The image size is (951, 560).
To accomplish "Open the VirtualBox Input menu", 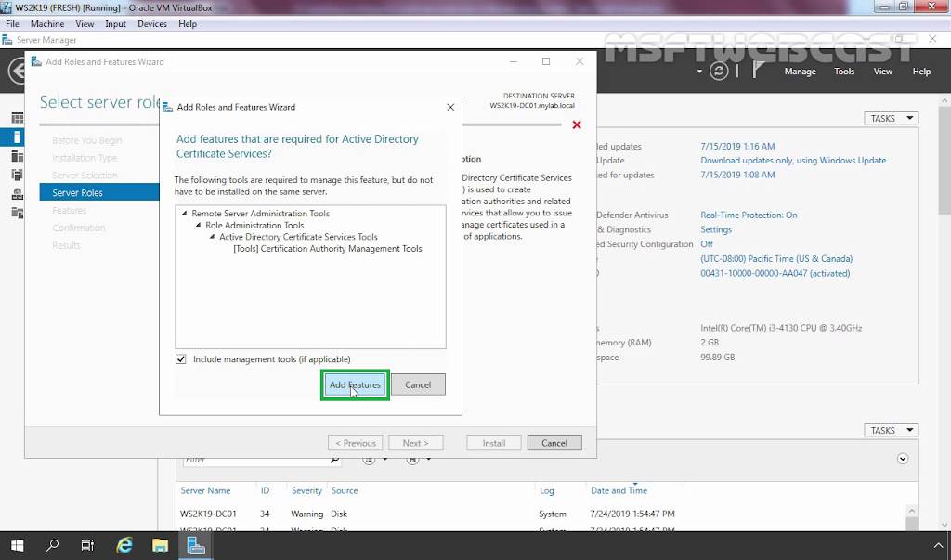I will 115,23.
